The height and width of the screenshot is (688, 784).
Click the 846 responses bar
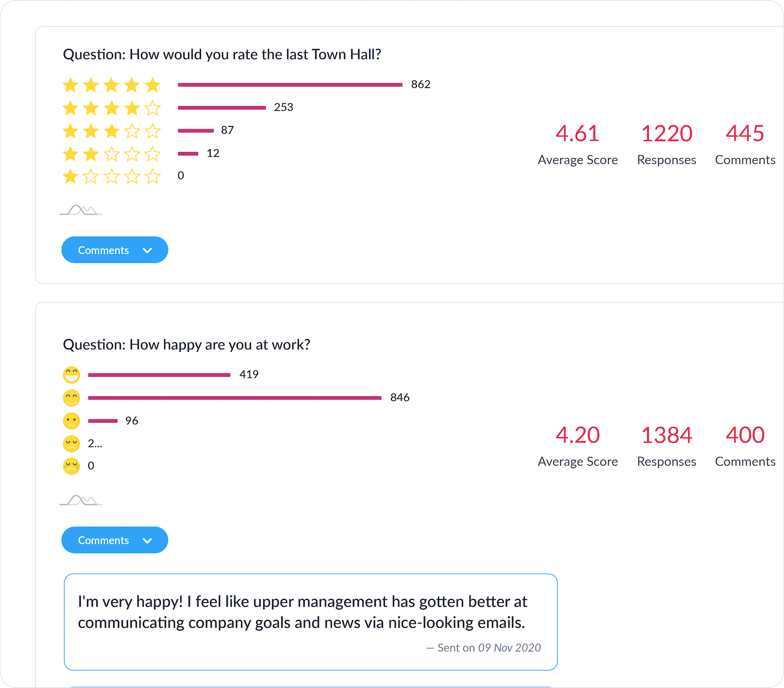pyautogui.click(x=234, y=397)
